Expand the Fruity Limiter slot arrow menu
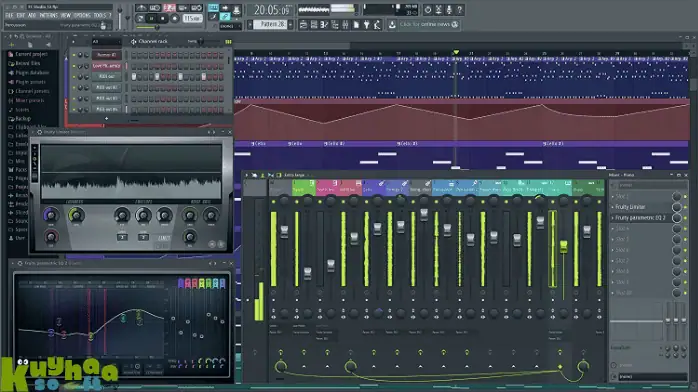 click(x=613, y=207)
